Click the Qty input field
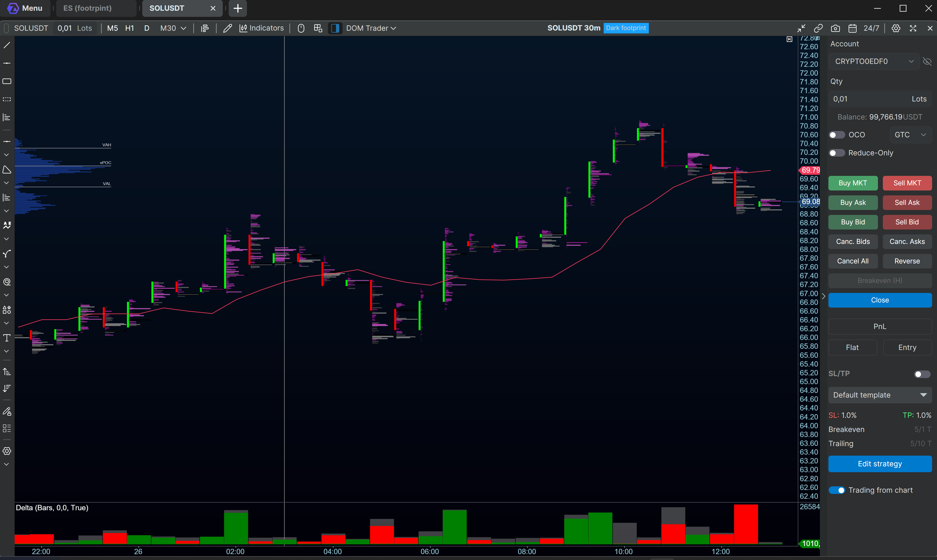Image resolution: width=937 pixels, height=560 pixels. [880, 99]
